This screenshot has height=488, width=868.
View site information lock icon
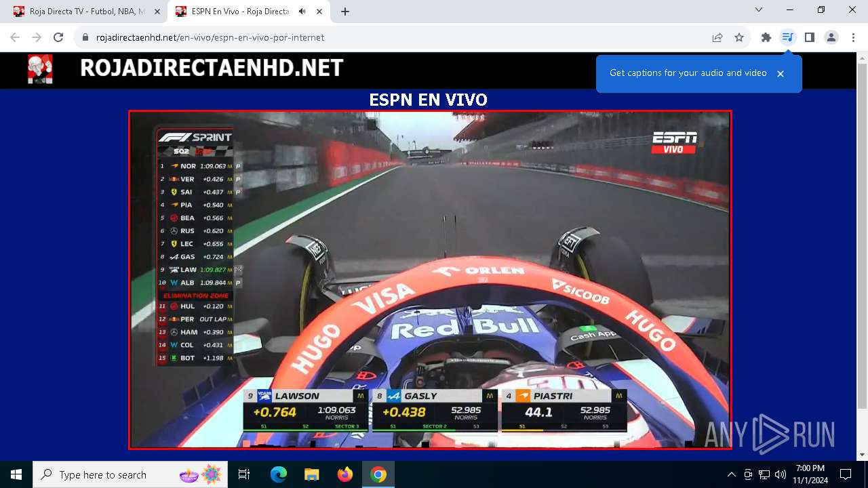click(x=85, y=37)
